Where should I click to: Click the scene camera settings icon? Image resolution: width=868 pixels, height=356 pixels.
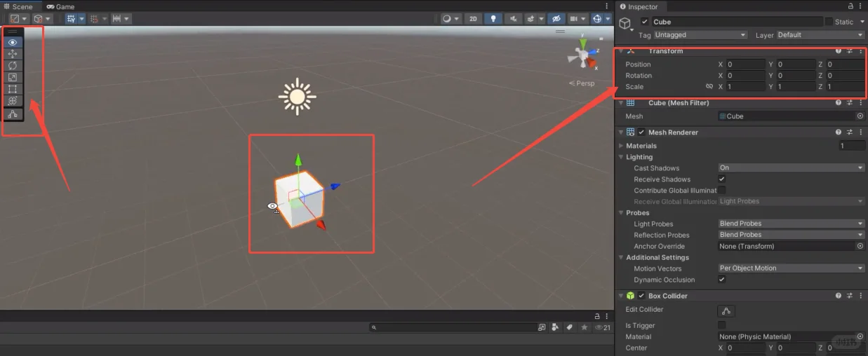575,19
